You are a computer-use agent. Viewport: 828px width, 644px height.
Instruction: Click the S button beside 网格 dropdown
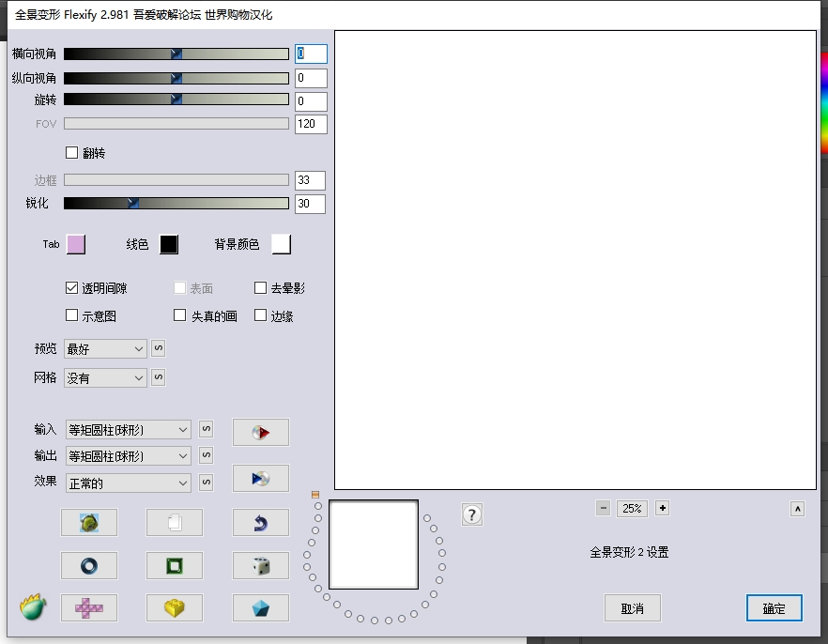tap(159, 377)
